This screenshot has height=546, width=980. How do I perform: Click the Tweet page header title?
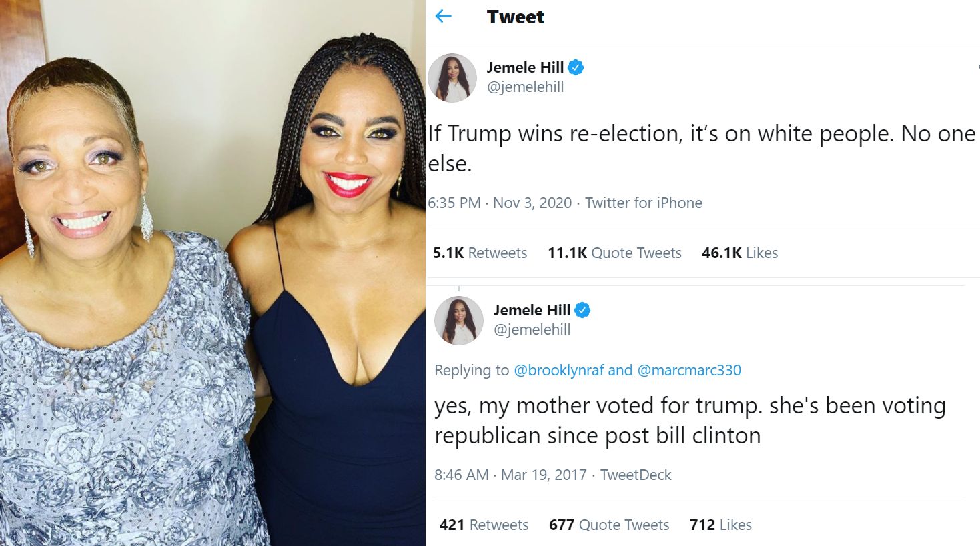click(x=515, y=17)
